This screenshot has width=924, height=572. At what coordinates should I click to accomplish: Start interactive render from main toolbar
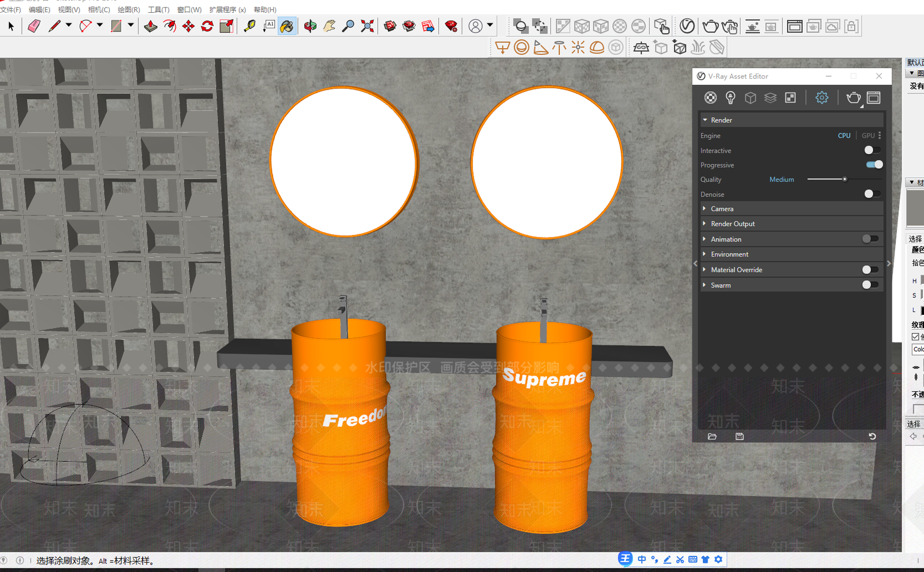pyautogui.click(x=730, y=27)
